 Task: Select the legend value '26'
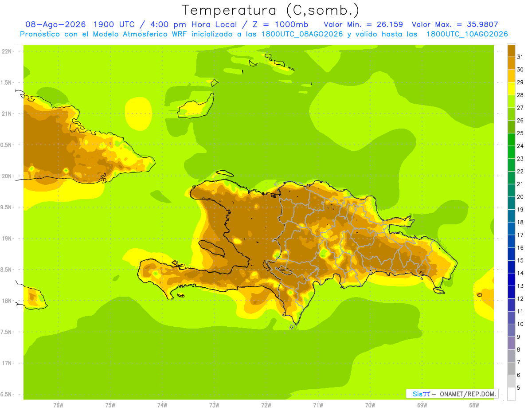(x=520, y=121)
